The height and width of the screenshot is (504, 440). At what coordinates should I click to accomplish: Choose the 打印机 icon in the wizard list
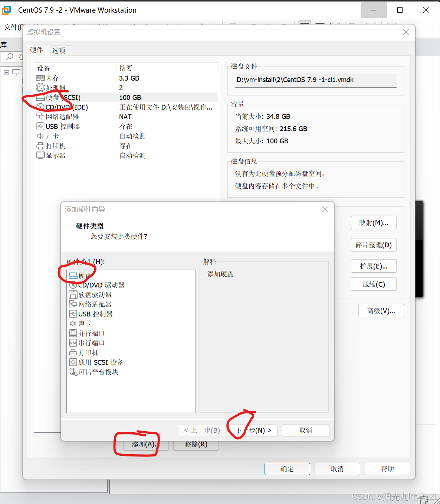pyautogui.click(x=73, y=352)
